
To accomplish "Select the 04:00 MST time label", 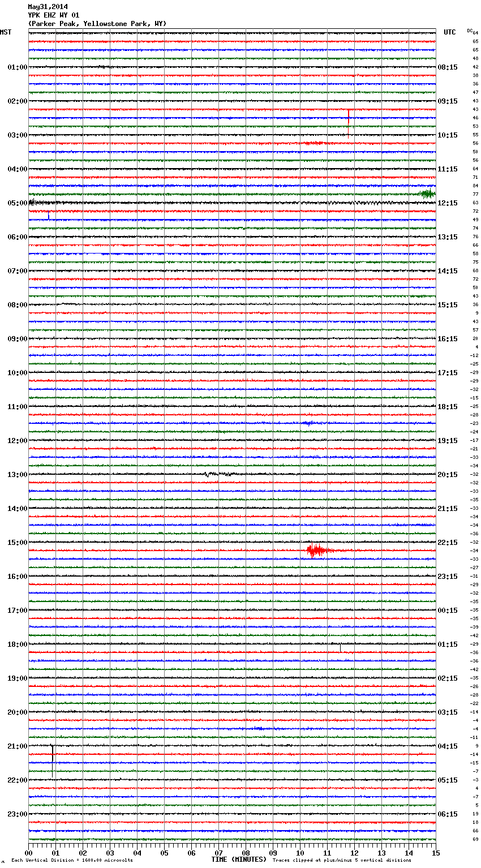I will click(18, 169).
